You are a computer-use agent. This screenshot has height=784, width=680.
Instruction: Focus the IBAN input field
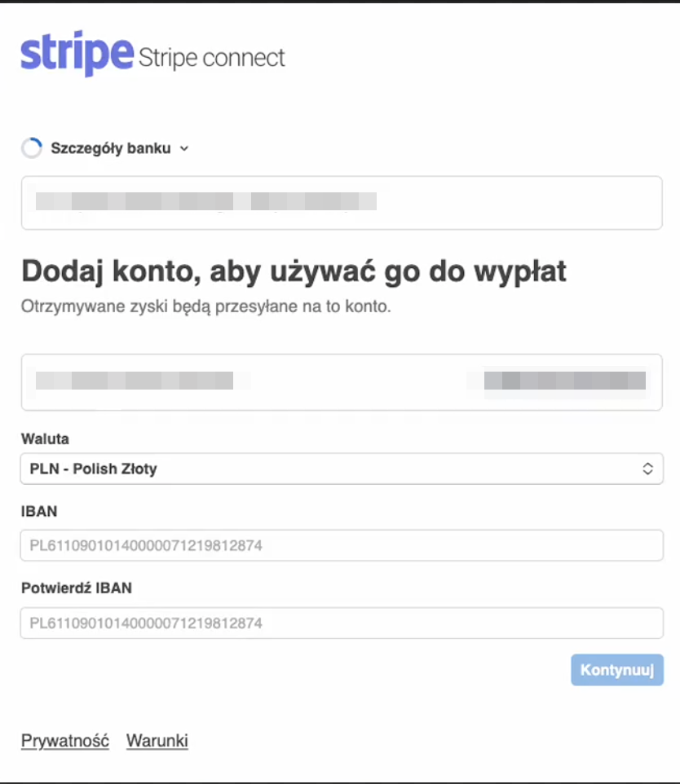342,545
